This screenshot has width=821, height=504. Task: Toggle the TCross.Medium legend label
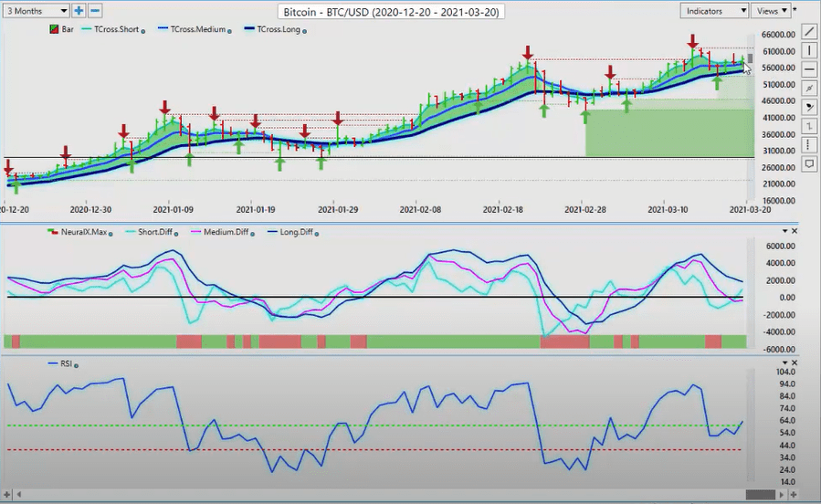pos(198,29)
